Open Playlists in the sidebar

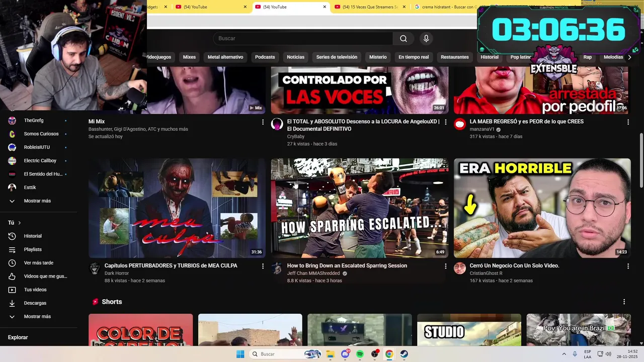click(33, 249)
